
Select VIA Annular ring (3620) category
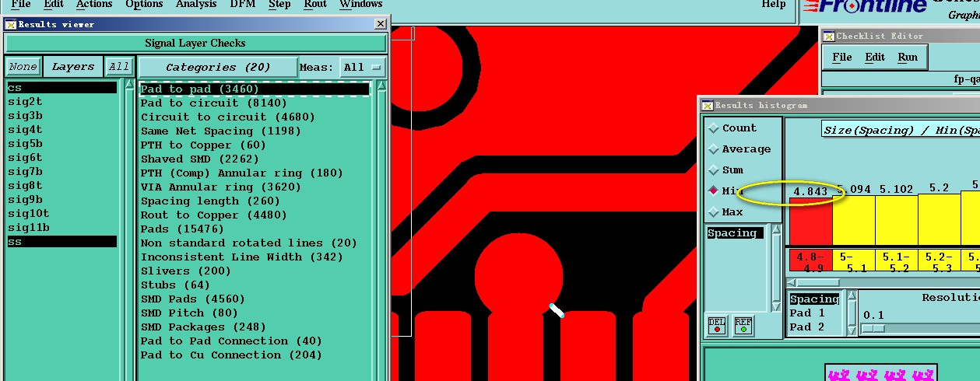click(x=255, y=187)
